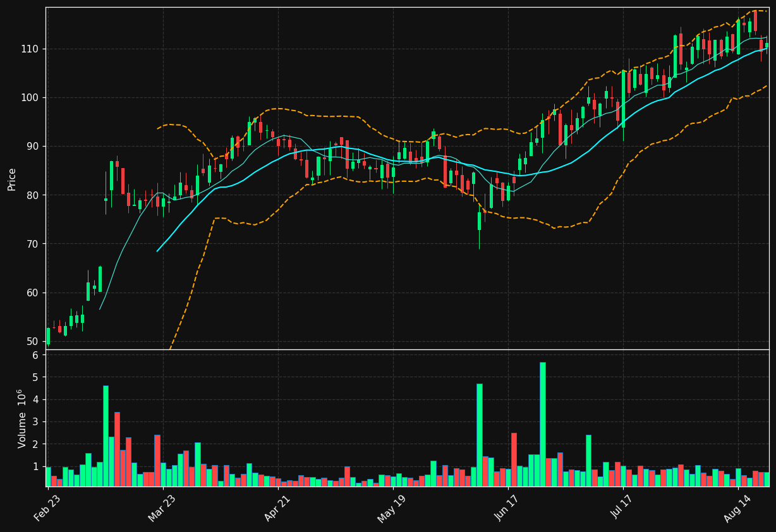The width and height of the screenshot is (776, 532).
Task: Click the 'Volume 10⁶' axis title
Action: tap(22, 418)
